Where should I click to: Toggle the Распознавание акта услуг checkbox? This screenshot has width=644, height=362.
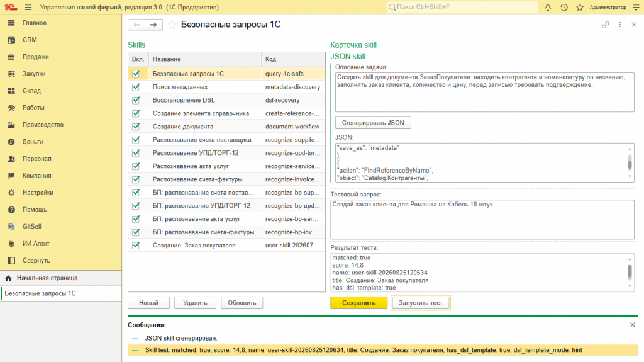[x=136, y=166]
